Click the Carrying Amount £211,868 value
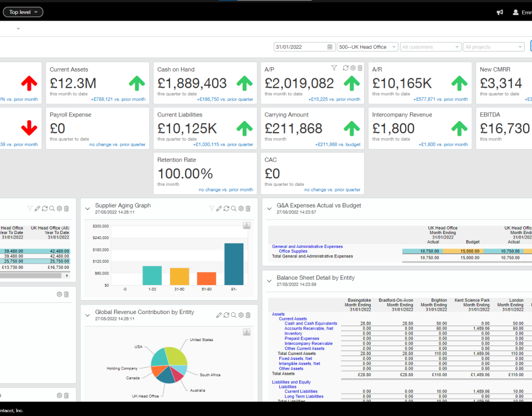The width and height of the screenshot is (532, 416). [x=293, y=128]
